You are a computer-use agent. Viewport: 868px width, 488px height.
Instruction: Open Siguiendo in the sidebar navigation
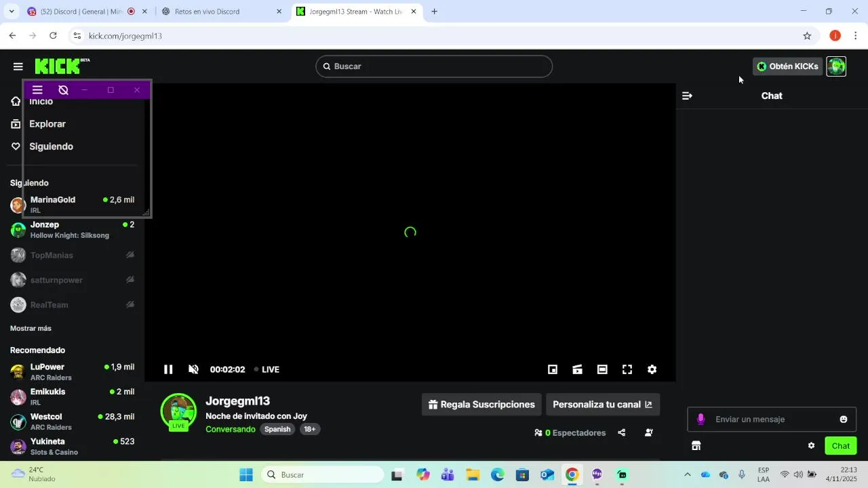pyautogui.click(x=51, y=146)
